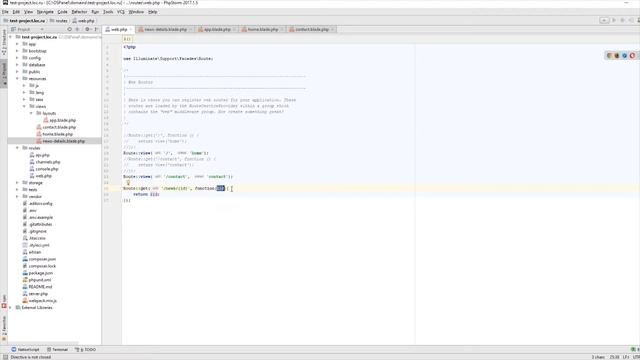This screenshot has width=640, height=360.
Task: Select webpack.mix.js file in tree
Action: point(40,300)
